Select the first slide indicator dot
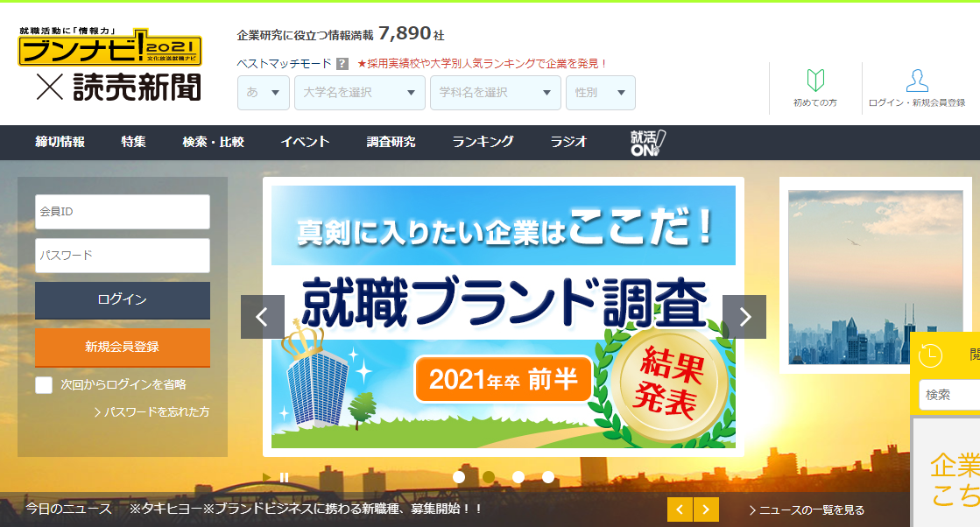The height and width of the screenshot is (527, 980). (459, 477)
